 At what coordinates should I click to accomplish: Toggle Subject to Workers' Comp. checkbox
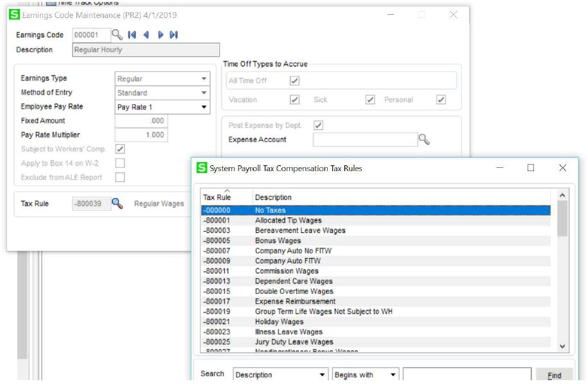point(120,149)
